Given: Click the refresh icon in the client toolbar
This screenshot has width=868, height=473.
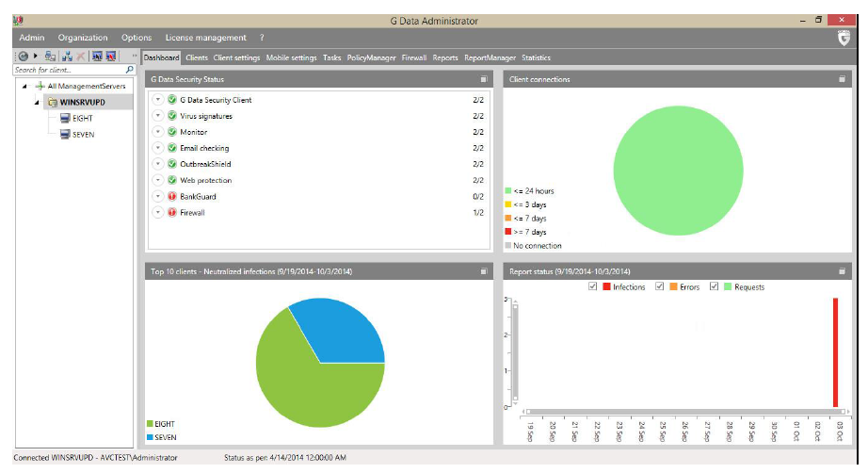Looking at the screenshot, I should tap(22, 57).
